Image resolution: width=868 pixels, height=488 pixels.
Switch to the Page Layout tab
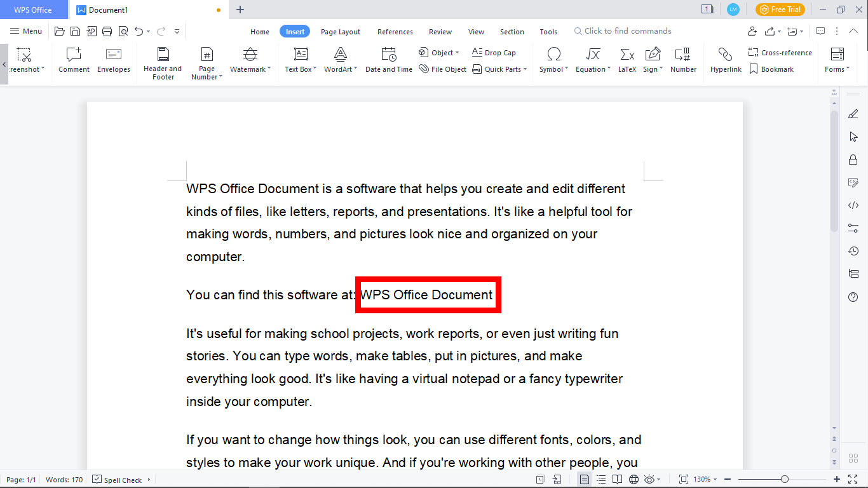click(x=341, y=31)
